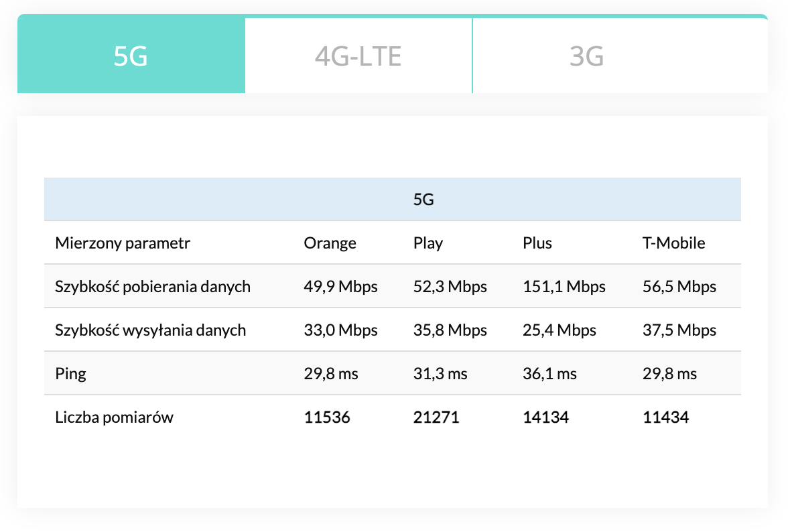The image size is (788, 532).
Task: Select Play measurement count 21271
Action: [x=436, y=417]
